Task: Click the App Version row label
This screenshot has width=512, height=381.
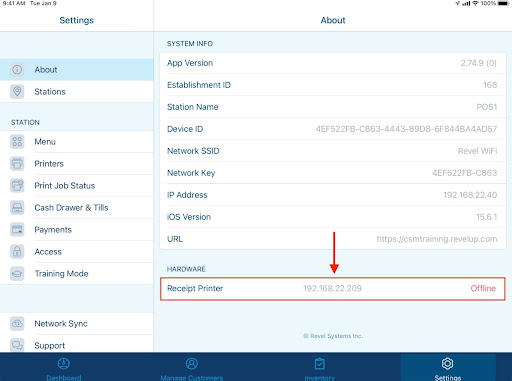Action: point(190,63)
